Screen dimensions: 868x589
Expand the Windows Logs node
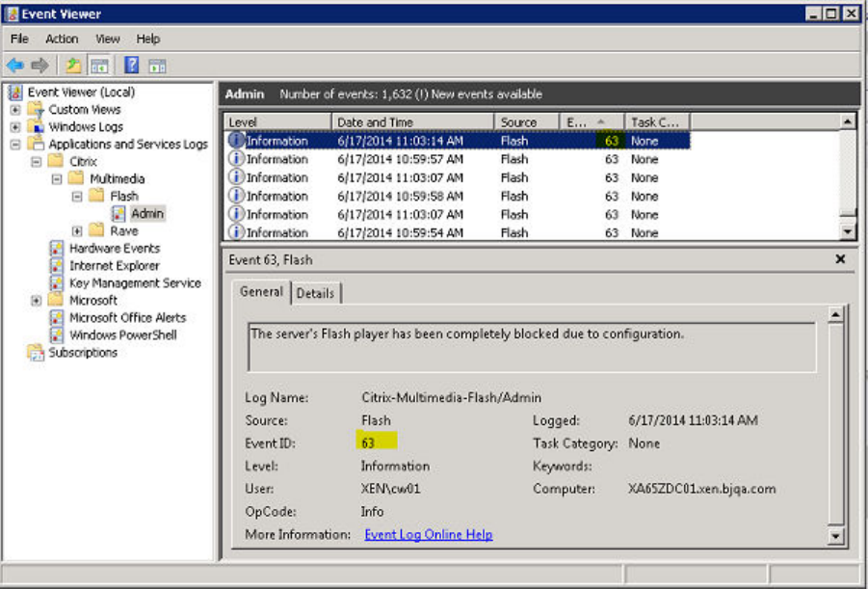[x=15, y=127]
